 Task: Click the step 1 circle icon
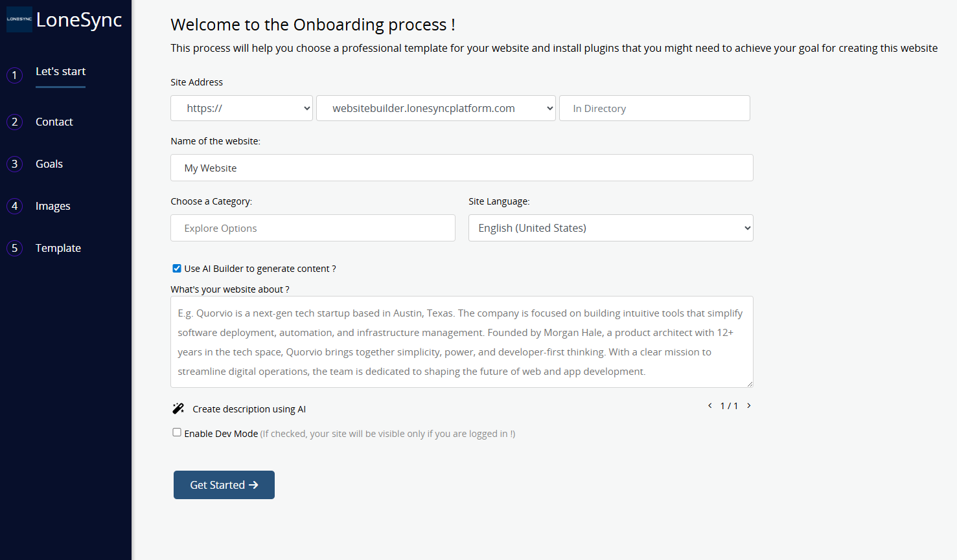click(15, 75)
